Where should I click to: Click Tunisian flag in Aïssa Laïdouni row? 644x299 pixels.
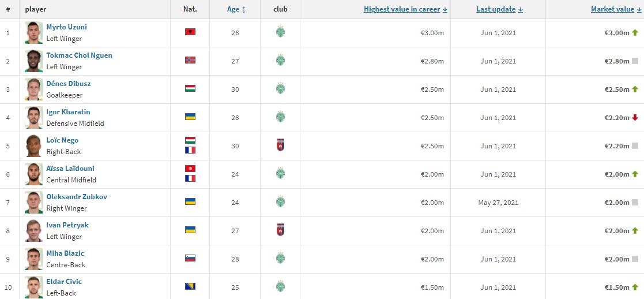[x=190, y=169]
